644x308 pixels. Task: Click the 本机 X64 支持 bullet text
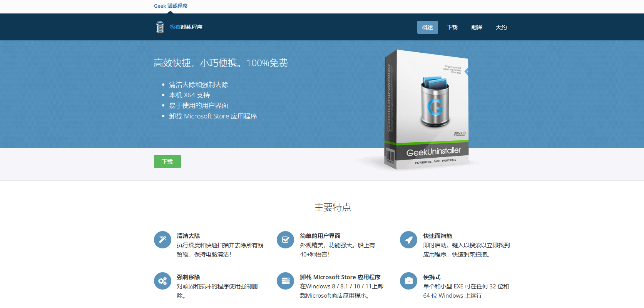pyautogui.click(x=189, y=95)
